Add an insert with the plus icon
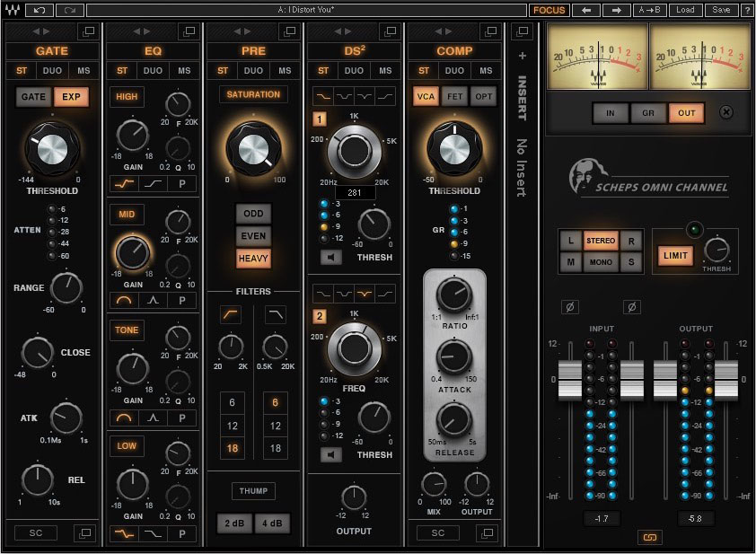The height and width of the screenshot is (554, 756). pos(522,56)
